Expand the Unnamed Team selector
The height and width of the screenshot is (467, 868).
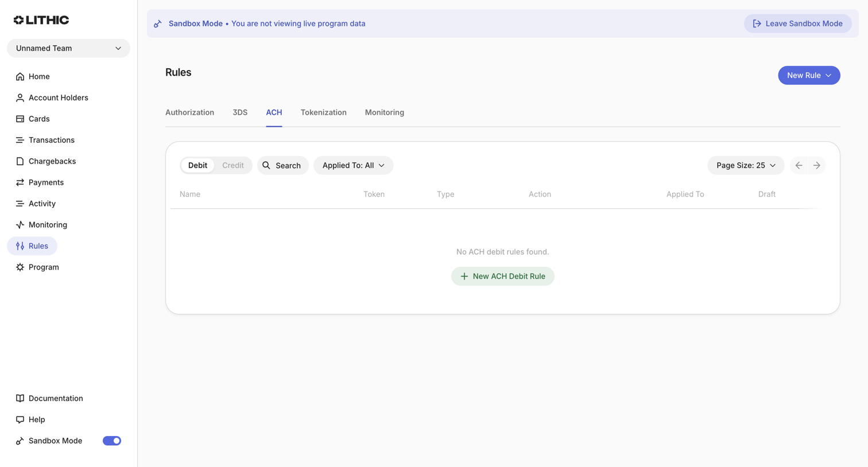68,48
